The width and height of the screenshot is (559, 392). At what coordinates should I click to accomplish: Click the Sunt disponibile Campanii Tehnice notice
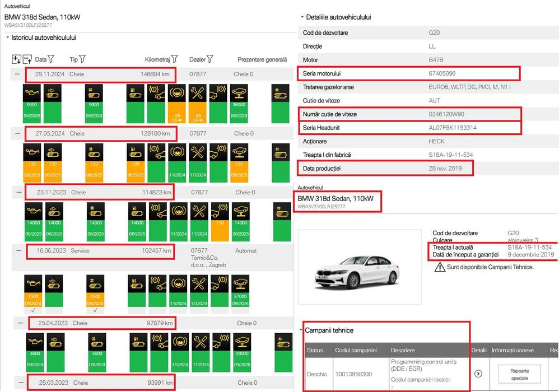coord(490,267)
